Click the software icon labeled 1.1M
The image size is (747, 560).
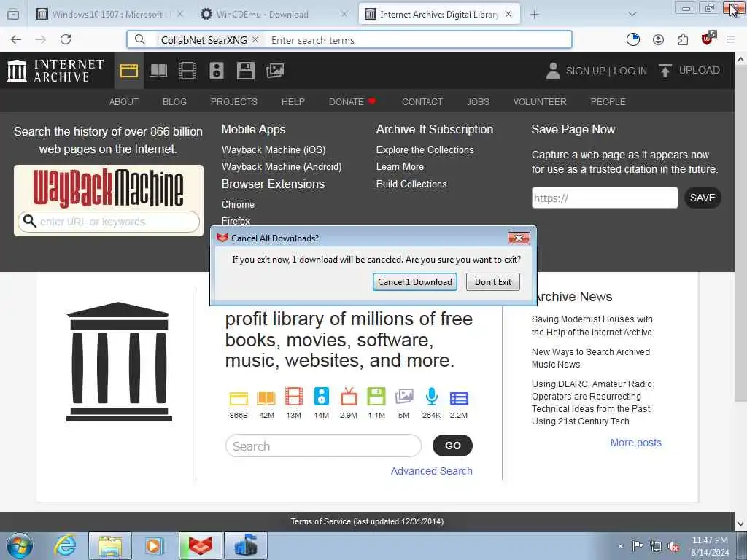pos(376,397)
